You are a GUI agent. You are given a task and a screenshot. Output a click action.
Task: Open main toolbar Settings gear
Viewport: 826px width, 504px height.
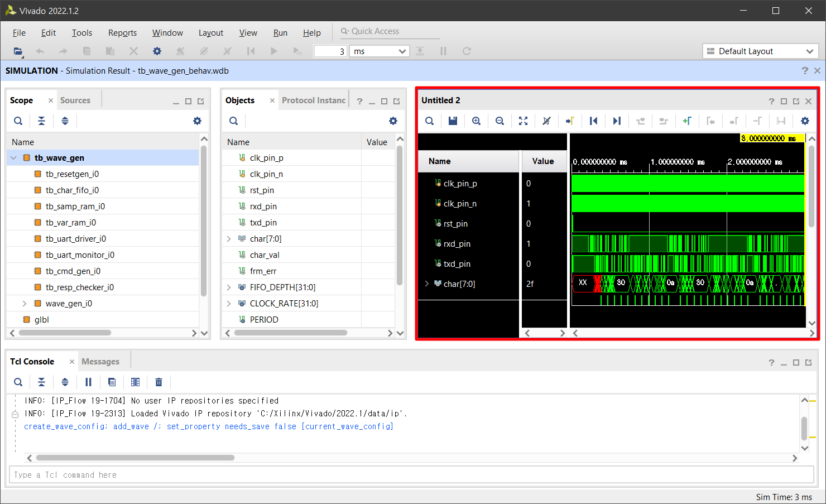pyautogui.click(x=157, y=51)
